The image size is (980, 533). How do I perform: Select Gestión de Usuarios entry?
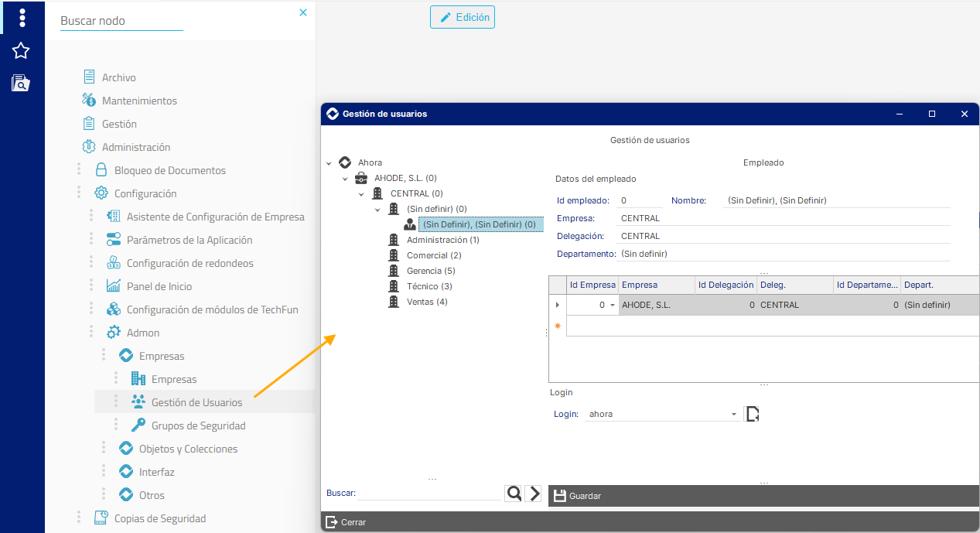point(196,402)
